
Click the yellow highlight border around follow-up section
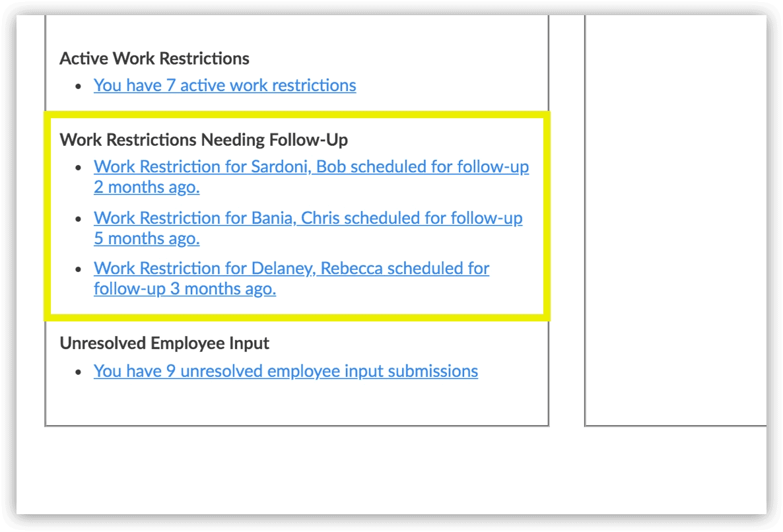tap(546, 218)
